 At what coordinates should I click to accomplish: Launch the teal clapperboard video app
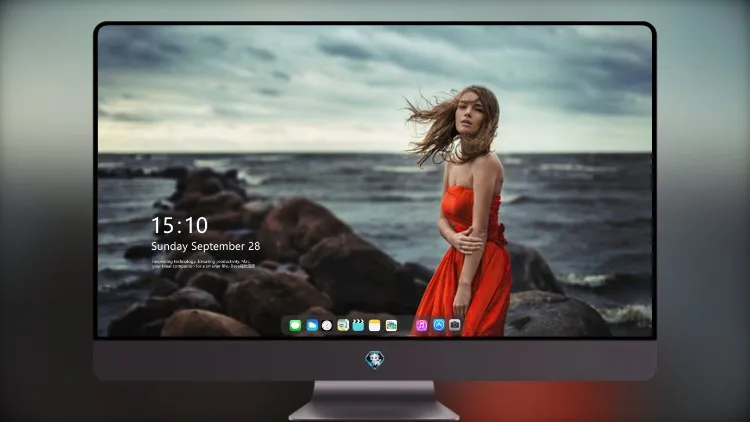point(358,325)
